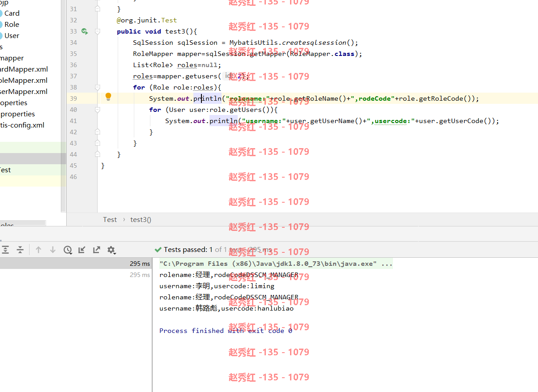Click "Process finished with exit code 0" line
The height and width of the screenshot is (392, 538).
[x=226, y=331]
